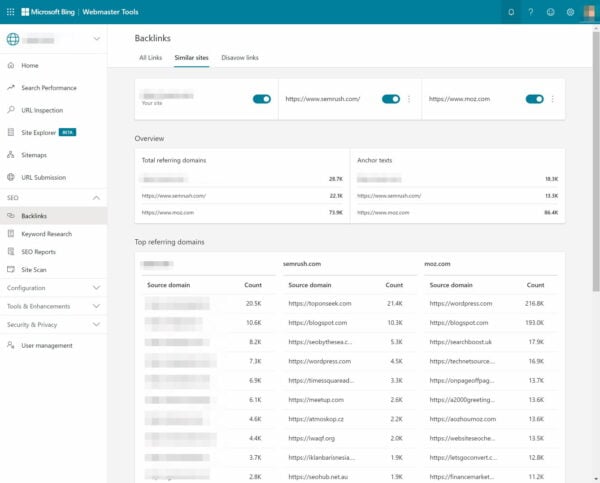This screenshot has width=600, height=483.
Task: Open Keyword Research in sidebar
Action: [46, 234]
